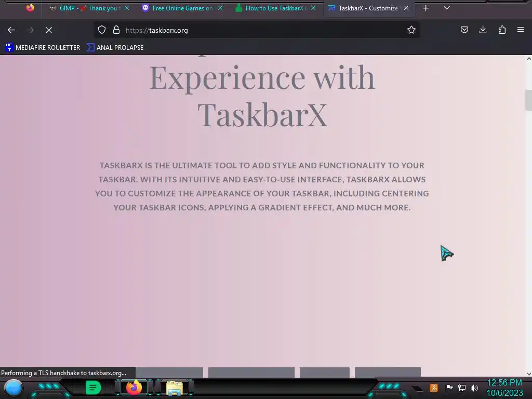
Task: Go back using the back arrow
Action: [x=11, y=30]
